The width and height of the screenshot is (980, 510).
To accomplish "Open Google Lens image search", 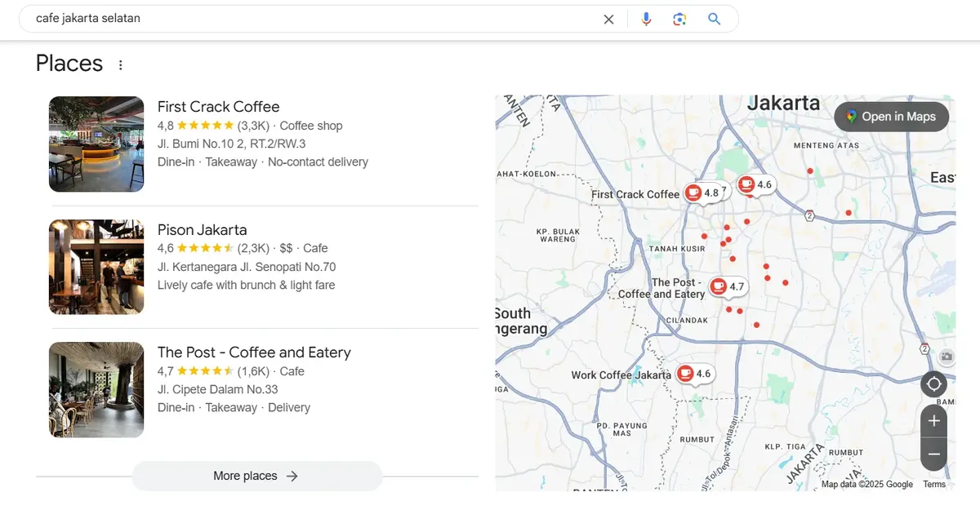I will pyautogui.click(x=679, y=19).
